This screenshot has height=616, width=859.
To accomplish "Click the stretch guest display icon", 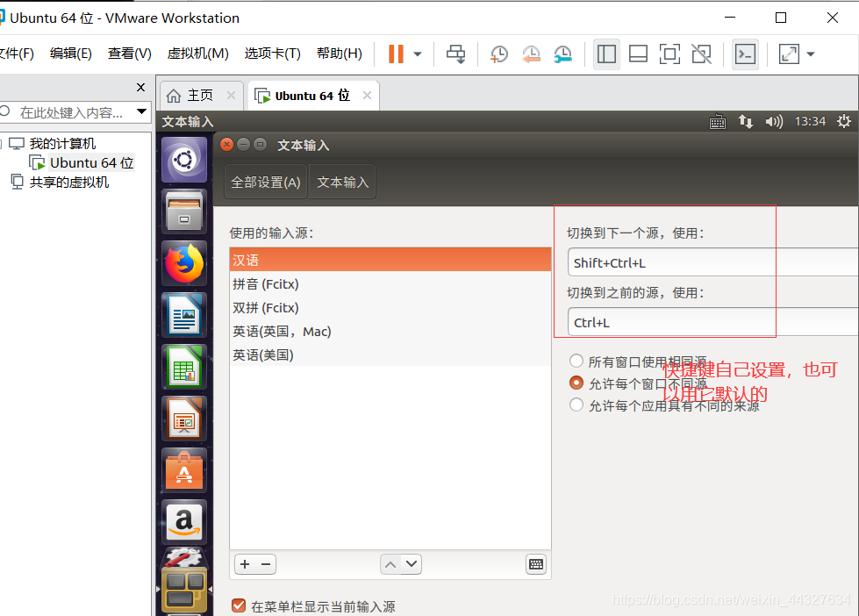I will point(789,54).
